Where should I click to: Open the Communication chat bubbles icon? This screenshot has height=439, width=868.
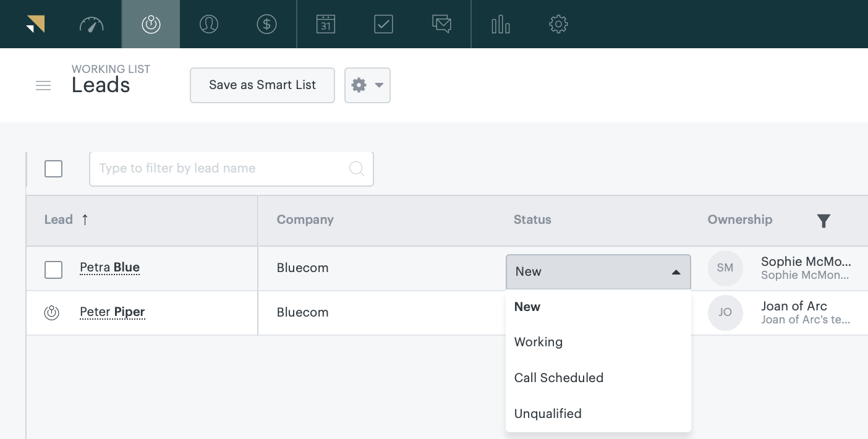pos(441,24)
